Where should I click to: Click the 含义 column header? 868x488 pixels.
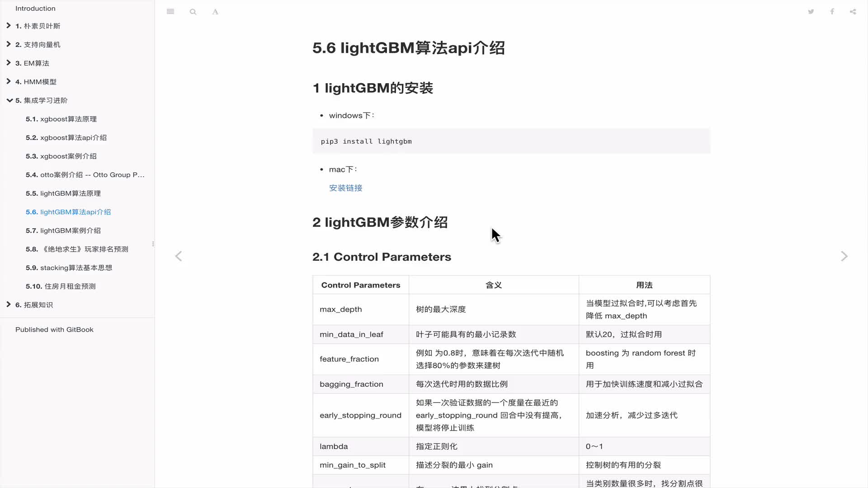(x=494, y=285)
